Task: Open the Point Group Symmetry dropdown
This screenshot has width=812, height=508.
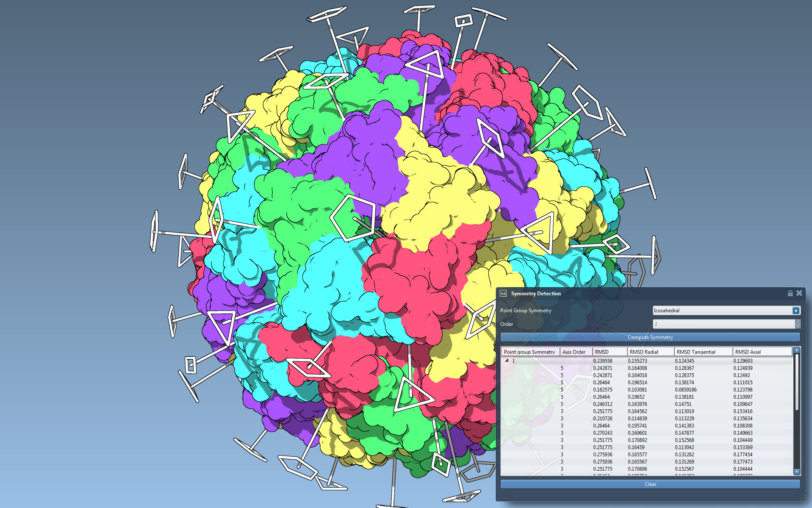Action: (x=796, y=311)
